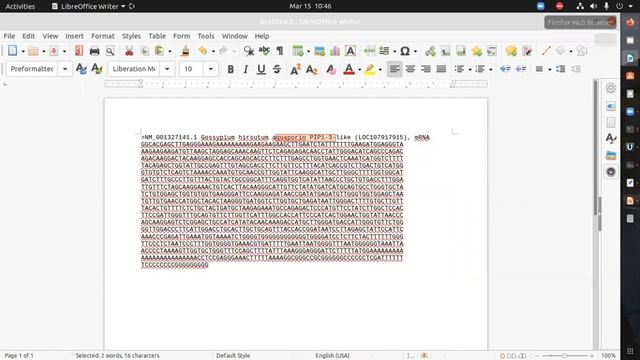
Task: Open the font color dropdown arrow
Action: pos(359,70)
